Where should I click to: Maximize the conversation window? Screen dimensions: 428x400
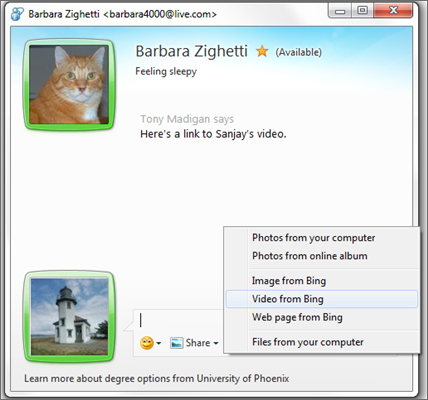[x=362, y=10]
